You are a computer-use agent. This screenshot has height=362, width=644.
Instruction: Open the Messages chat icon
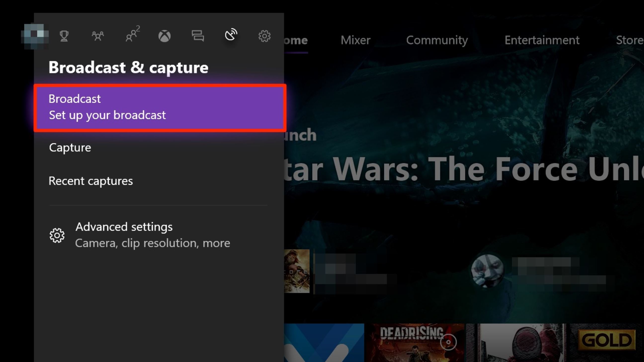point(198,36)
